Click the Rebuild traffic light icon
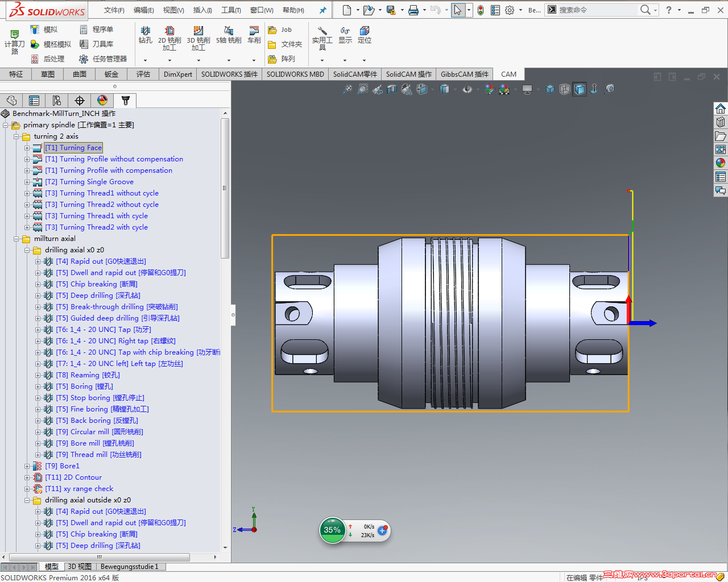The image size is (728, 582). 481,10
